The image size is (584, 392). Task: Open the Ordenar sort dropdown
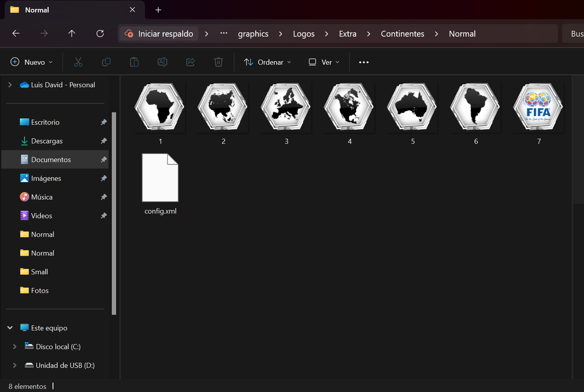[267, 62]
